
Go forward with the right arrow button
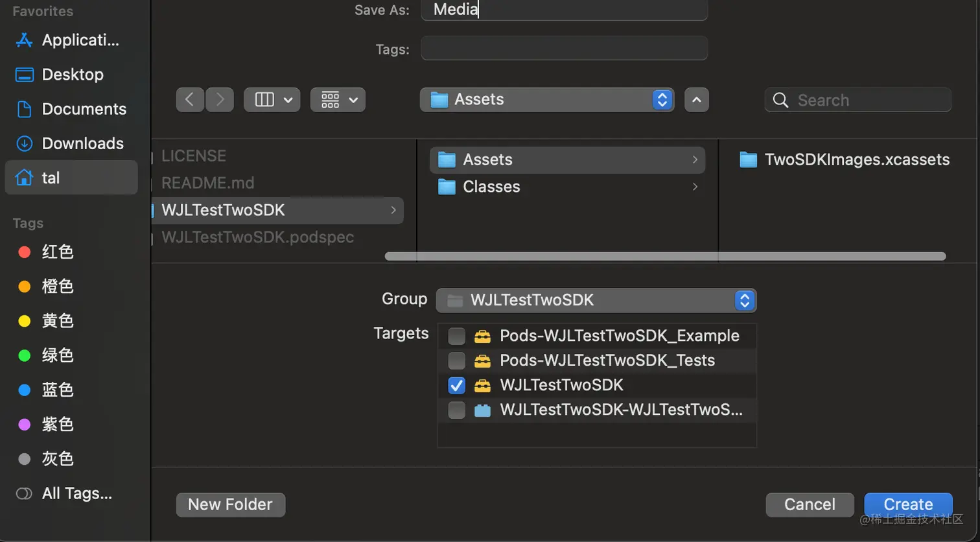(x=220, y=100)
